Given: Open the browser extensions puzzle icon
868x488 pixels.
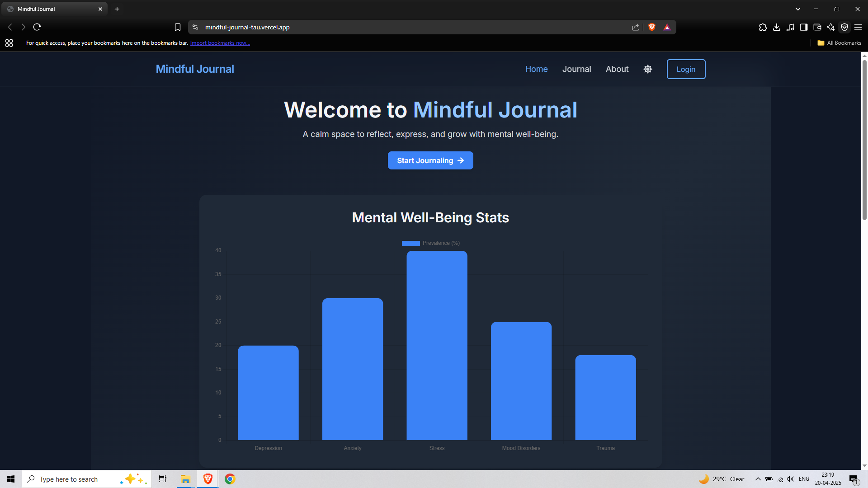Looking at the screenshot, I should click(x=763, y=27).
